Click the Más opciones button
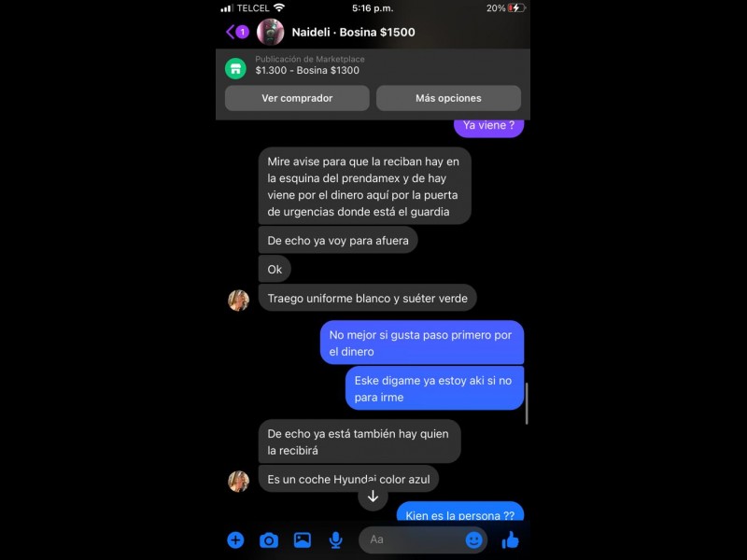Image resolution: width=747 pixels, height=560 pixels. pos(448,98)
